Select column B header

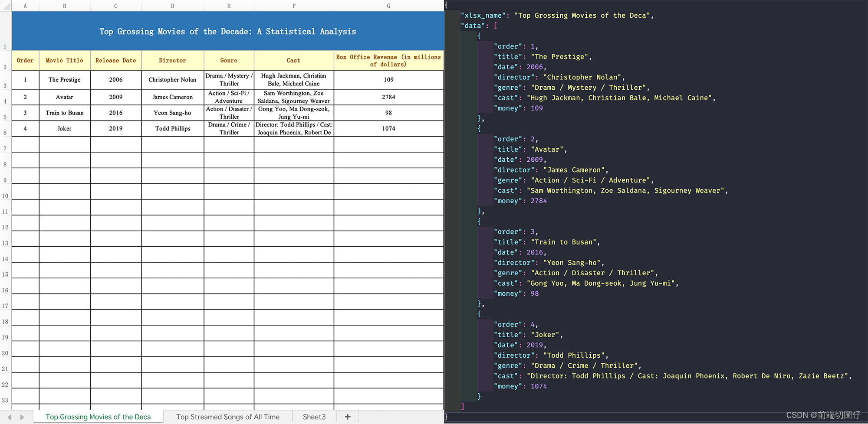click(x=65, y=6)
